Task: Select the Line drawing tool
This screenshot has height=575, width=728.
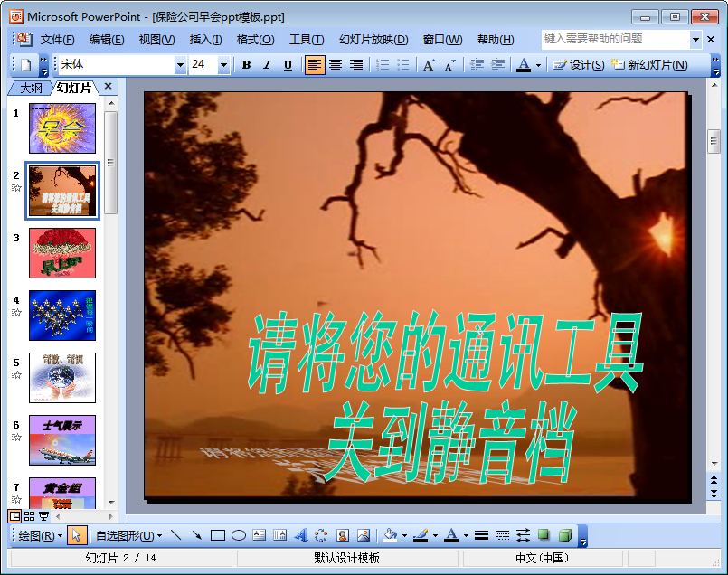Action: [x=176, y=535]
